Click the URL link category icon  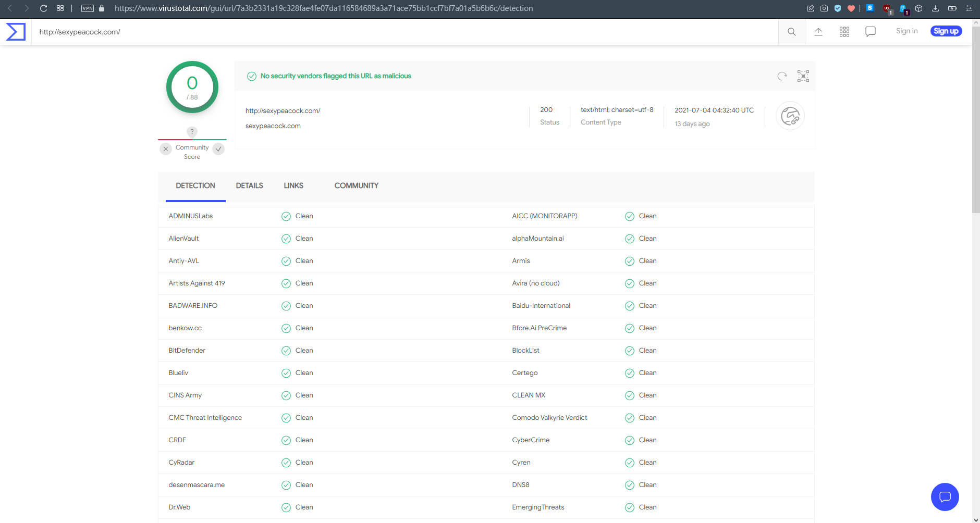790,116
